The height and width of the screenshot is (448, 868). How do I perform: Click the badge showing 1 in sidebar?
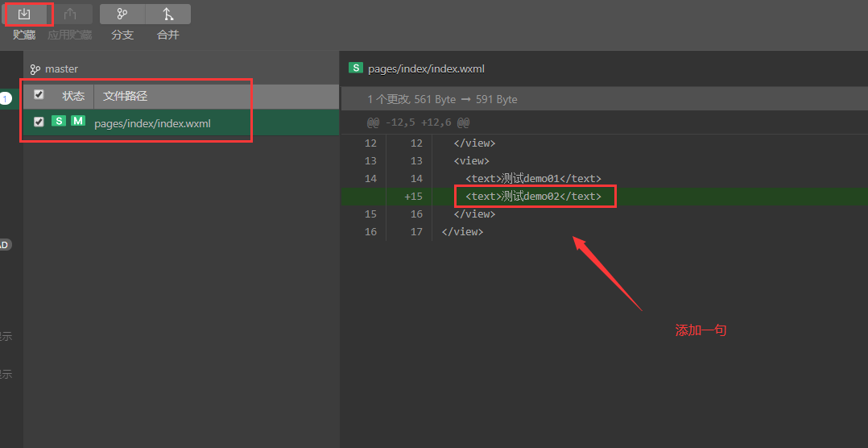tap(5, 99)
